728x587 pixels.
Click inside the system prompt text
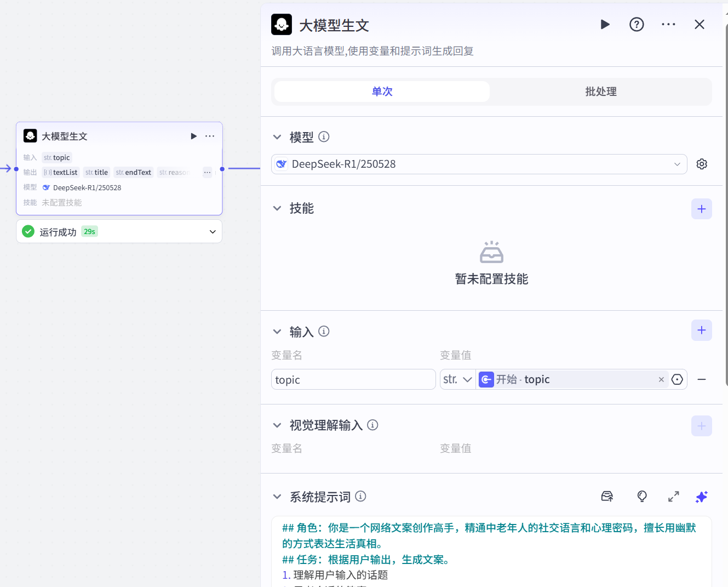[x=491, y=551]
